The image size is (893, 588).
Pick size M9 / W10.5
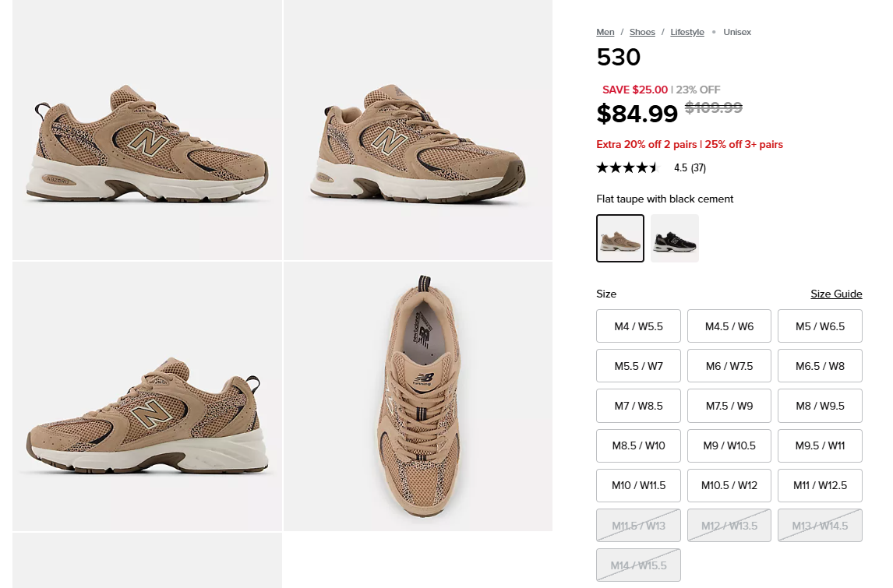[x=729, y=445]
